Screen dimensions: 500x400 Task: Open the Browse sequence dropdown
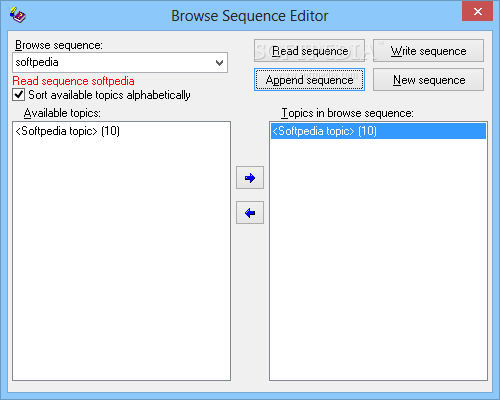click(x=219, y=62)
